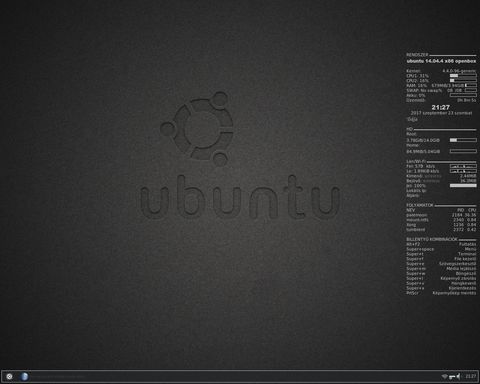Viewport: 480px width, 384px height.
Task: Click the FOLYAMATOK section header
Action: [x=420, y=205]
